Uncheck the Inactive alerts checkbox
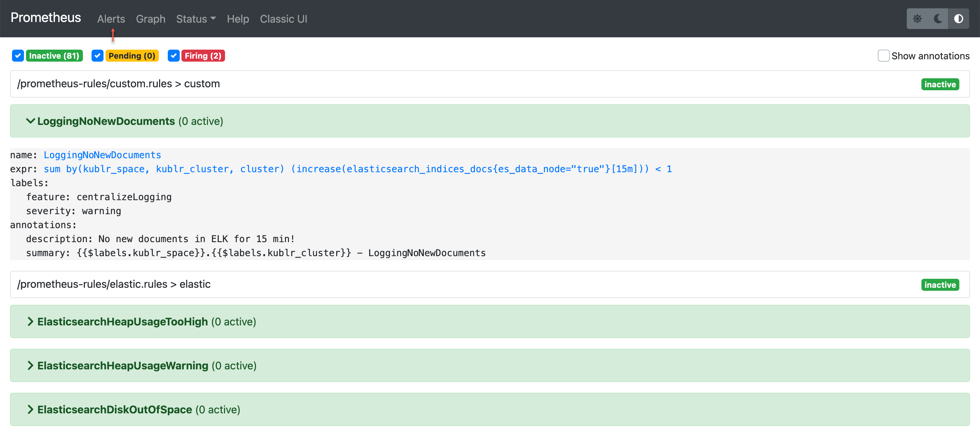 click(x=18, y=56)
